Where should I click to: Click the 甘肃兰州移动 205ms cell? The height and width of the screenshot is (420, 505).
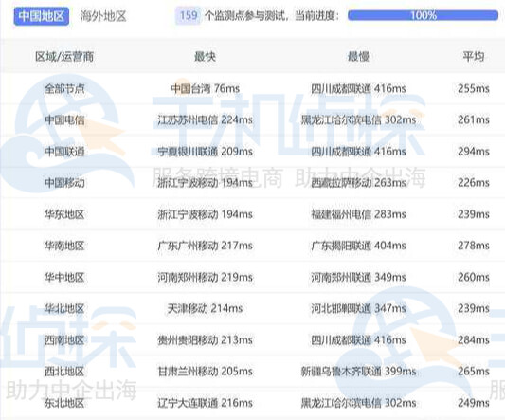coord(206,372)
